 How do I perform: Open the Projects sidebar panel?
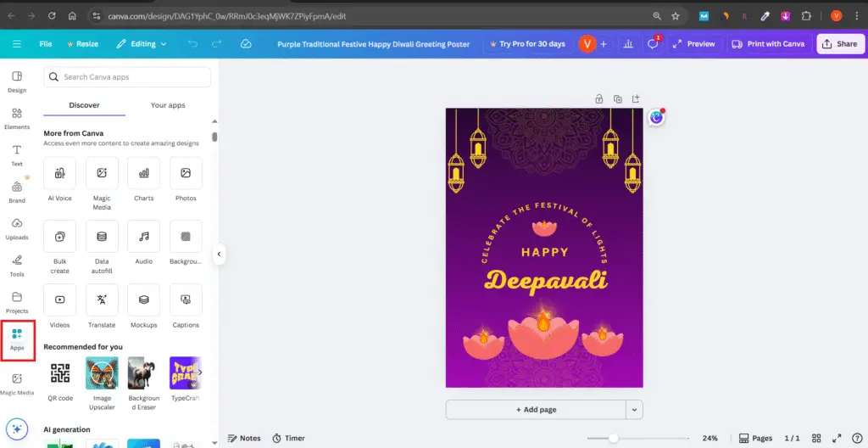pyautogui.click(x=17, y=302)
